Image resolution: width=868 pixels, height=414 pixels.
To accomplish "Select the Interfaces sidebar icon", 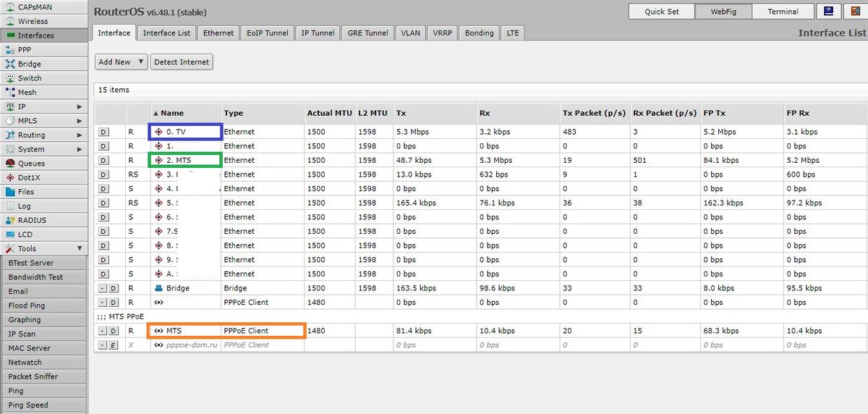I will pyautogui.click(x=10, y=35).
